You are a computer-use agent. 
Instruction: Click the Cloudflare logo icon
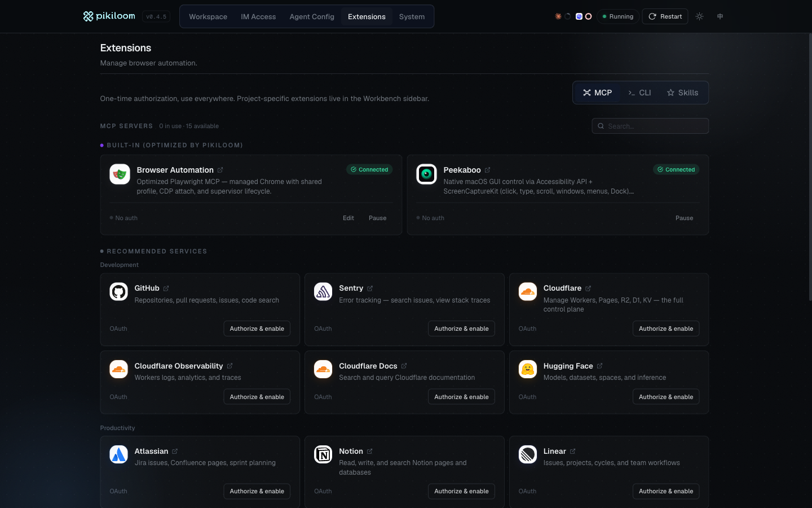tap(528, 292)
